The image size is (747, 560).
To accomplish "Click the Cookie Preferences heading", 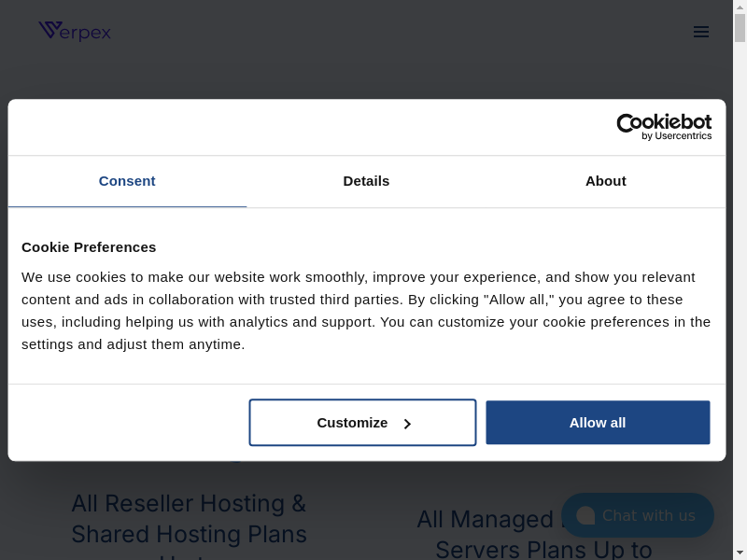I will tap(89, 247).
